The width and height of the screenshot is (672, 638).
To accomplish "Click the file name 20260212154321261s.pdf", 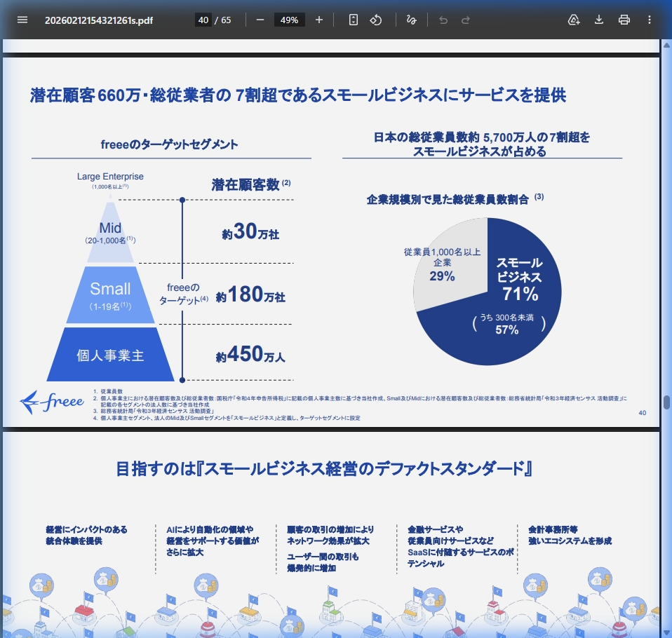I will [99, 20].
